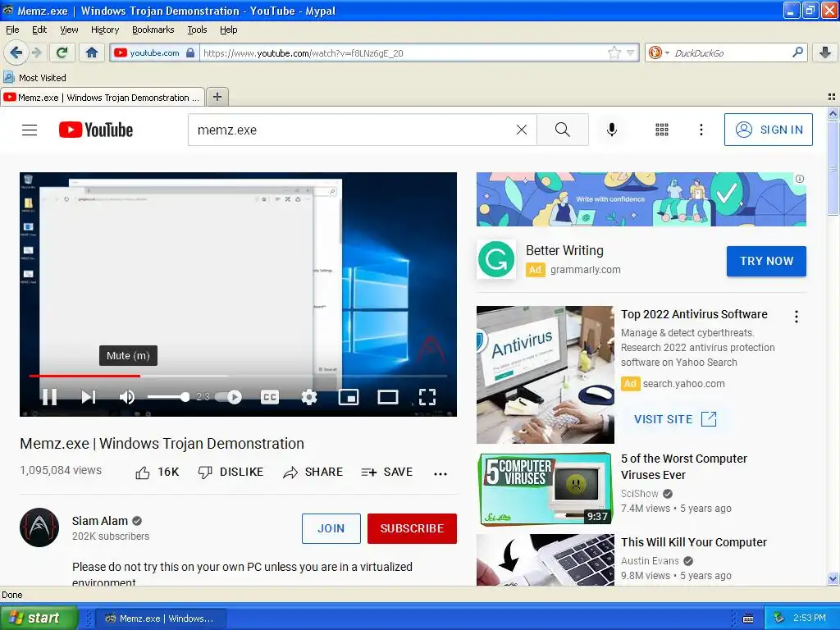Toggle closed captions CC button
Image resolution: width=840 pixels, height=630 pixels.
pyautogui.click(x=269, y=397)
